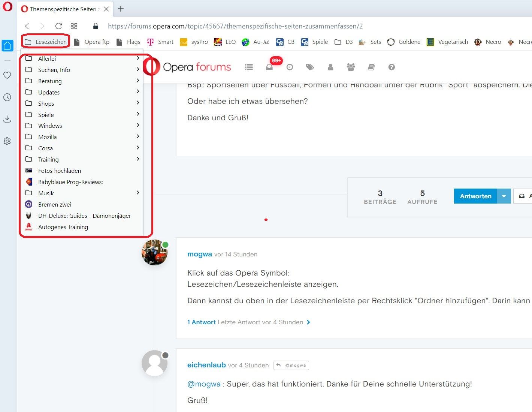This screenshot has height=412, width=532.
Task: Open history clock in sidebar
Action: [7, 97]
